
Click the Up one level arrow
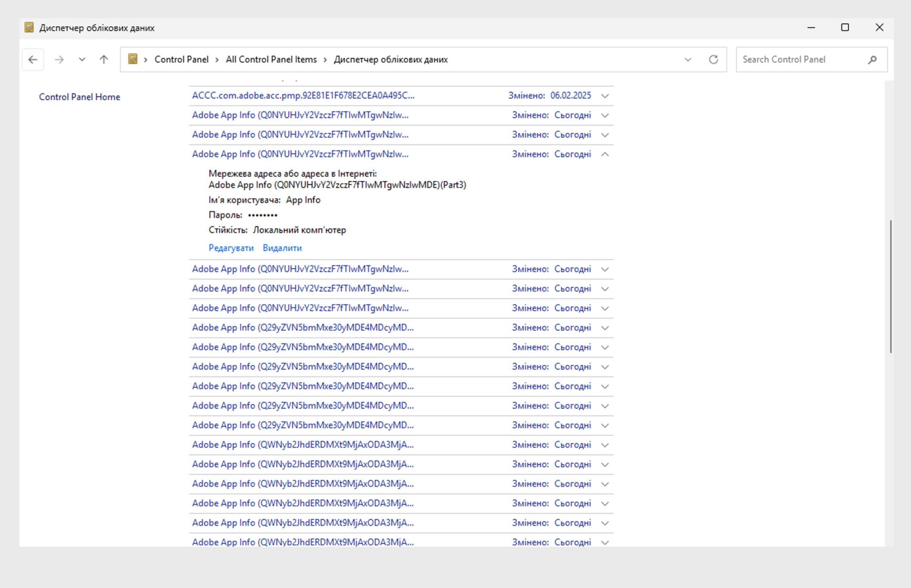pos(104,60)
